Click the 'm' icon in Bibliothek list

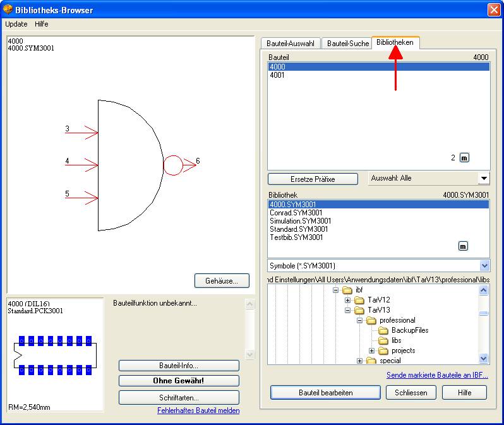(x=463, y=246)
